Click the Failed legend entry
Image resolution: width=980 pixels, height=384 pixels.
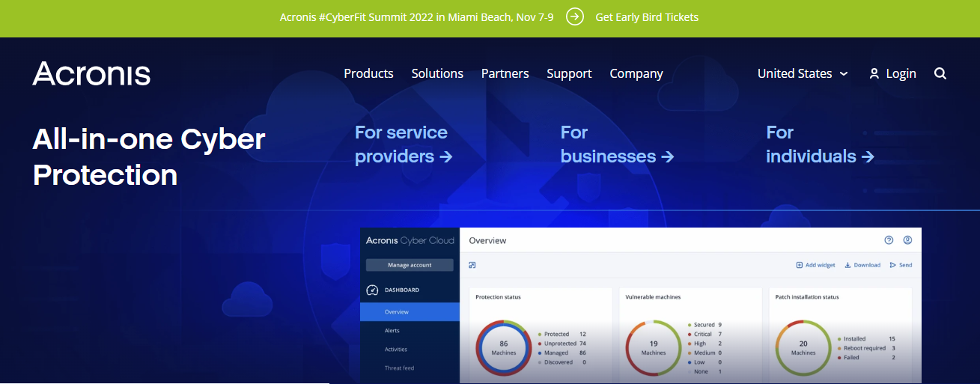(x=866, y=358)
